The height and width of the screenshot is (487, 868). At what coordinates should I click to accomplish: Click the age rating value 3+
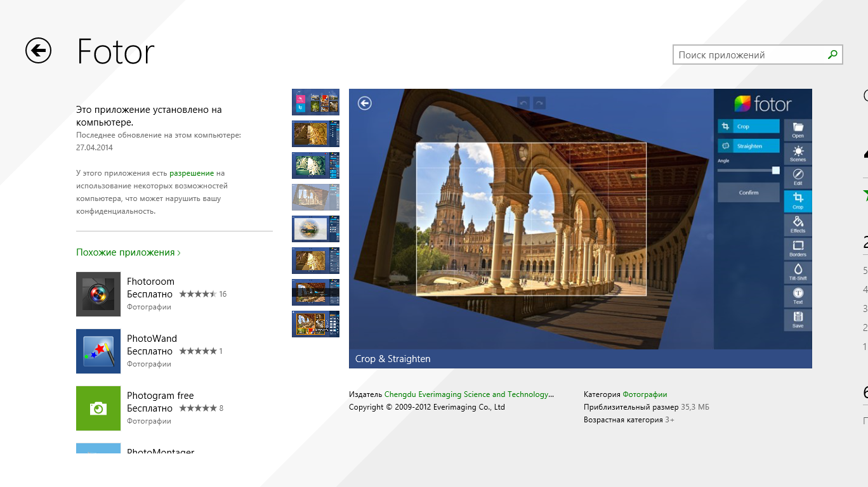point(670,420)
